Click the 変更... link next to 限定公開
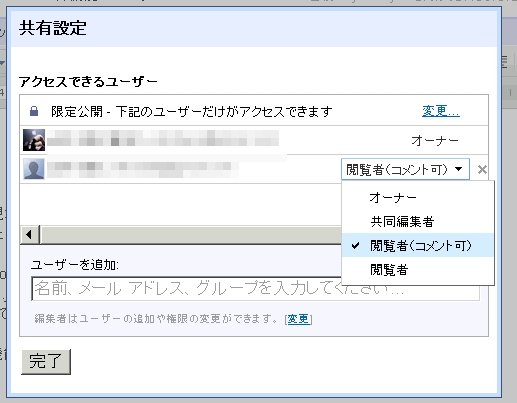 [x=441, y=111]
